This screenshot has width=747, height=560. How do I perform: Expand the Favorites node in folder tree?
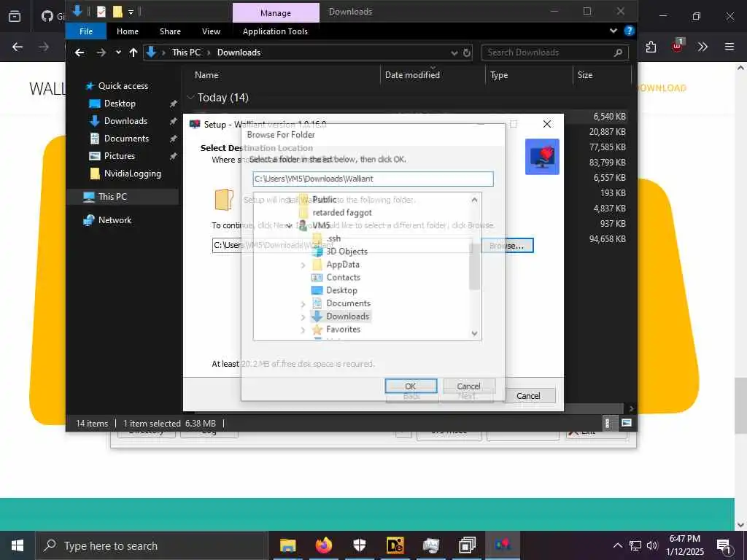303,330
